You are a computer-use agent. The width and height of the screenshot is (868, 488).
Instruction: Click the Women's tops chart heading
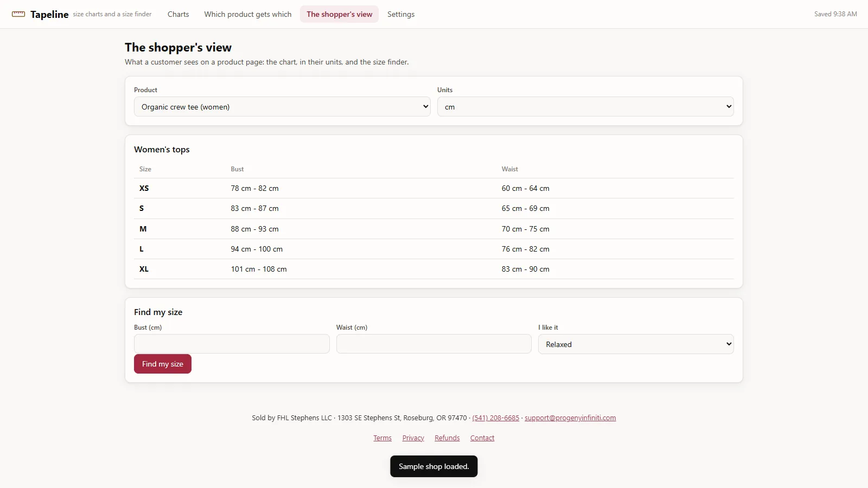162,150
